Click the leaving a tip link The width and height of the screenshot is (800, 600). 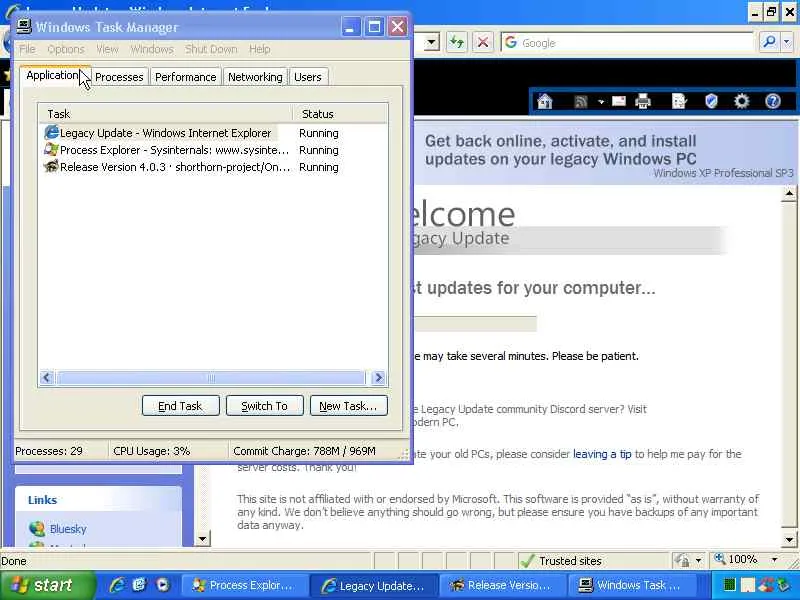pyautogui.click(x=602, y=454)
